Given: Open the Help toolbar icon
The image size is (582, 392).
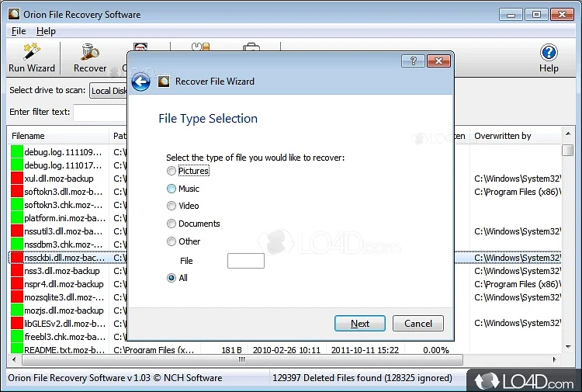Looking at the screenshot, I should click(x=549, y=58).
